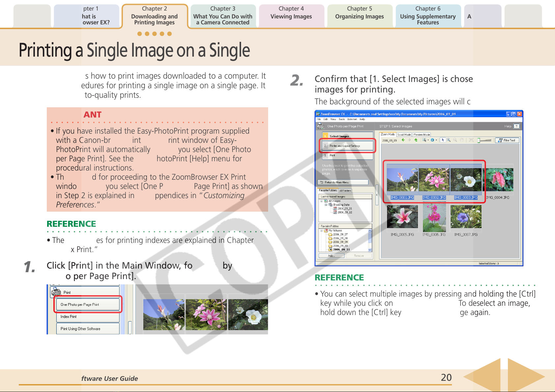Click the forward arrow in ZoomBrowser toolbar

point(409,140)
